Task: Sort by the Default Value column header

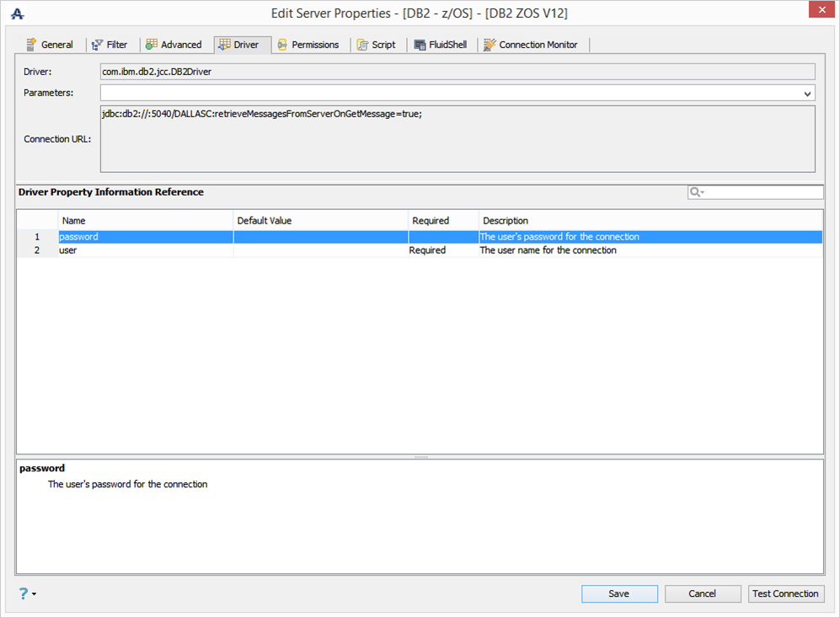Action: [x=320, y=221]
